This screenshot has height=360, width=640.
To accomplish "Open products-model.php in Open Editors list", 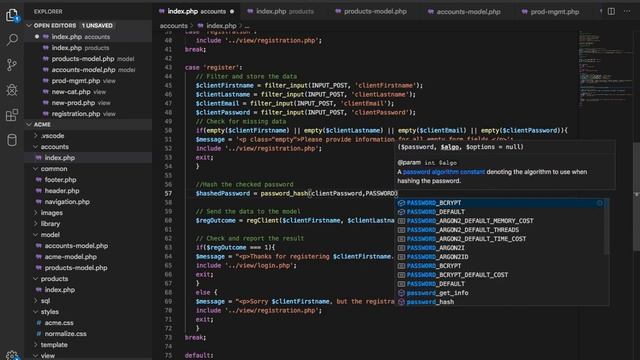I will (x=88, y=59).
